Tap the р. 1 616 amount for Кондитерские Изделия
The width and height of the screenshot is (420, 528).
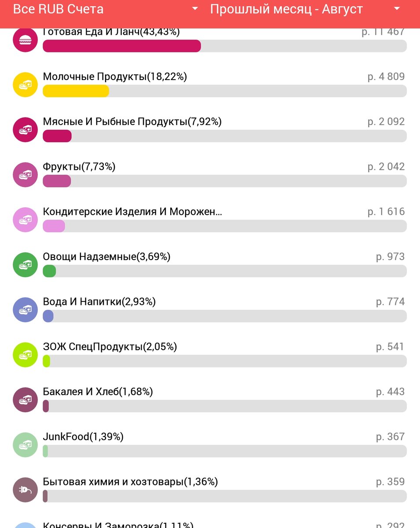[x=386, y=212]
